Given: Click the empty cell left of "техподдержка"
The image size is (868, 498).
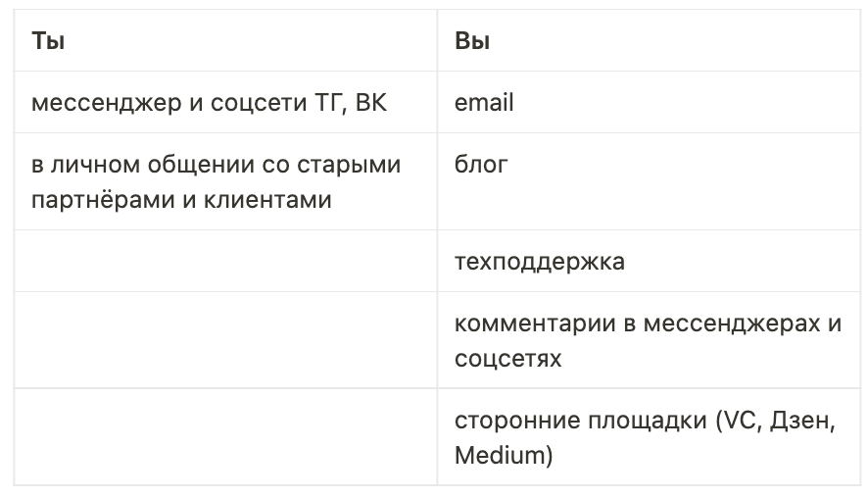Looking at the screenshot, I should point(225,262).
